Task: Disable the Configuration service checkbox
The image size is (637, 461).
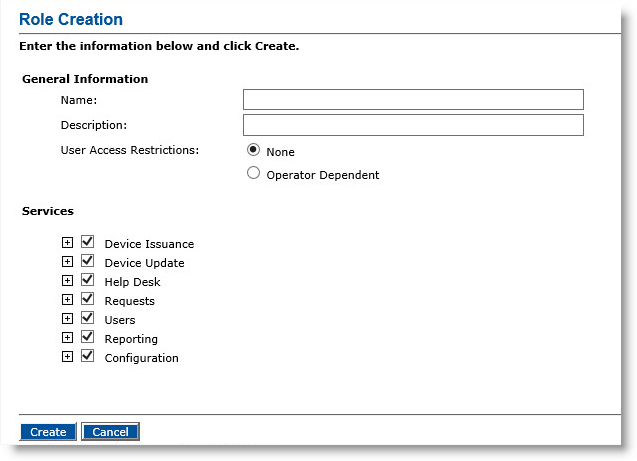Action: 87,355
